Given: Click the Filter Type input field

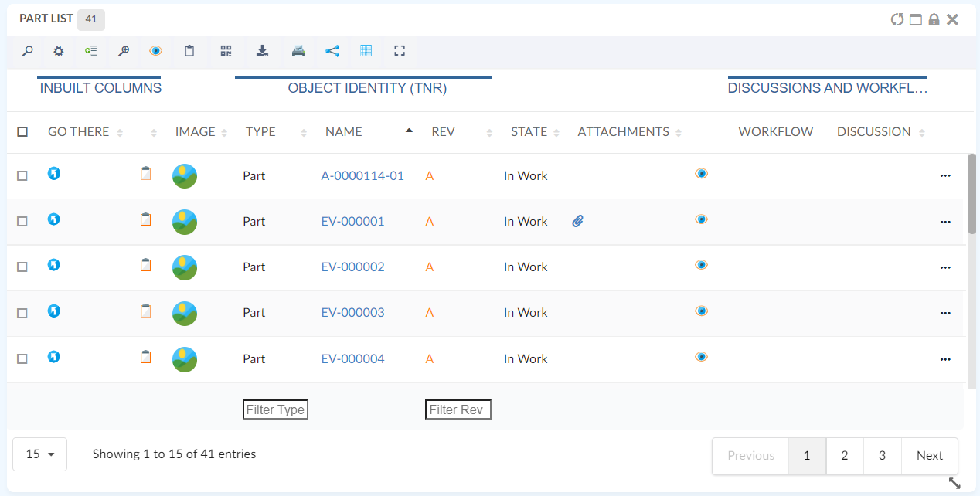Looking at the screenshot, I should click(x=275, y=409).
